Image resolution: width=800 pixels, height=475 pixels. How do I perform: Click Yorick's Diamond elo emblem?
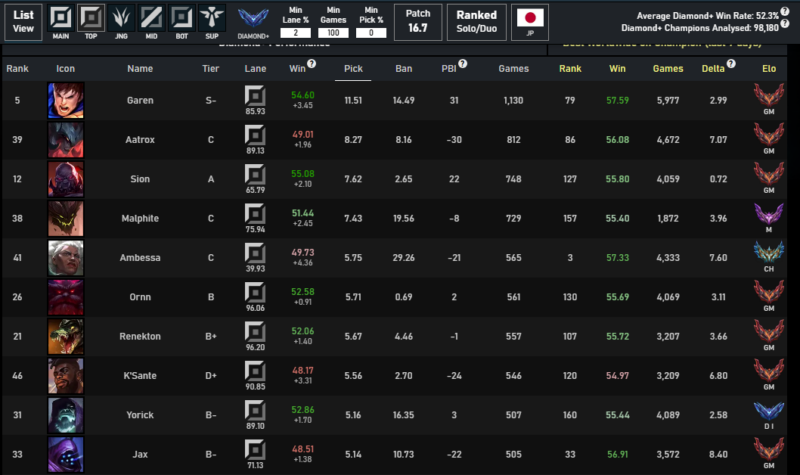769,410
